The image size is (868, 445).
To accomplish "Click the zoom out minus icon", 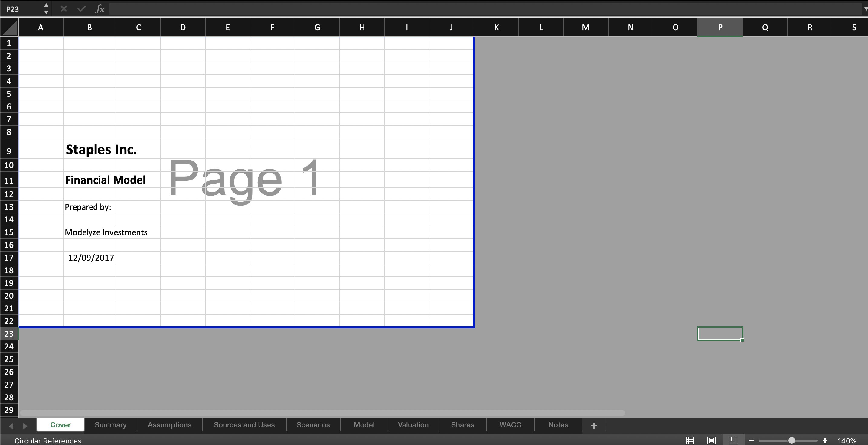I will (751, 441).
